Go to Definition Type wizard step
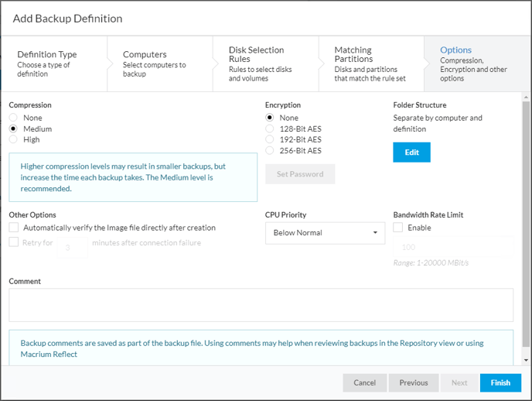Viewport: 532px width, 401px height. click(x=53, y=63)
